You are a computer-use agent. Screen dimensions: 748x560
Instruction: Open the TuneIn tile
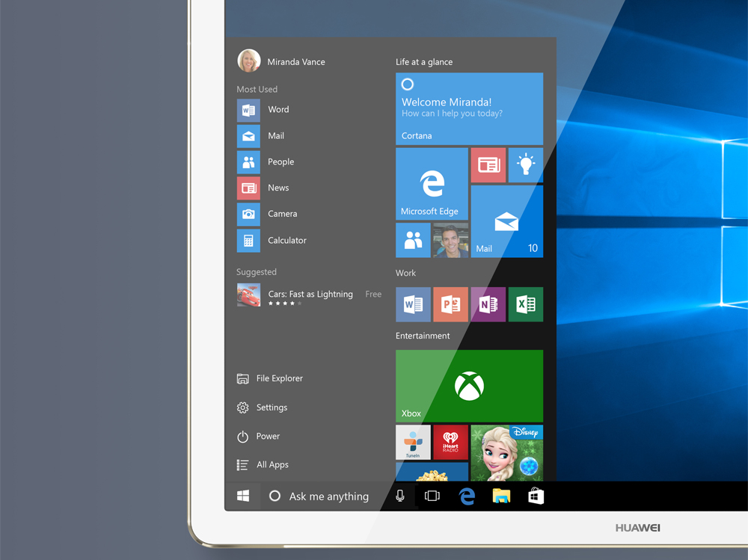(413, 442)
